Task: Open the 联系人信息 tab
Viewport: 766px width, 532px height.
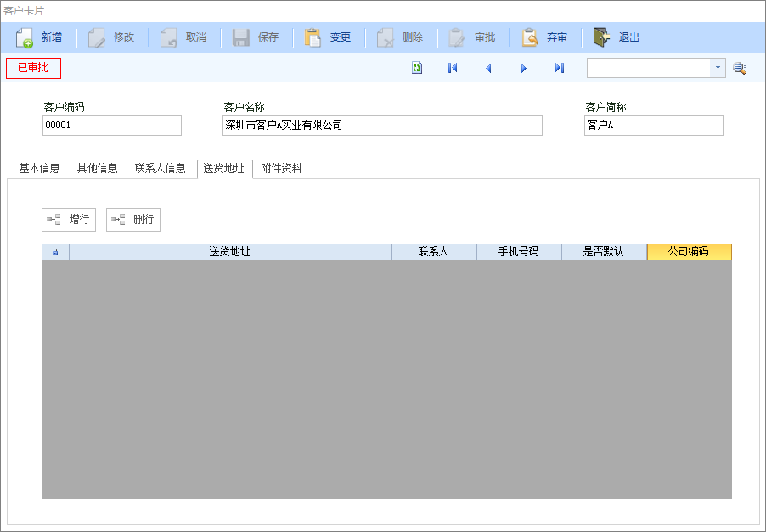Action: tap(161, 168)
